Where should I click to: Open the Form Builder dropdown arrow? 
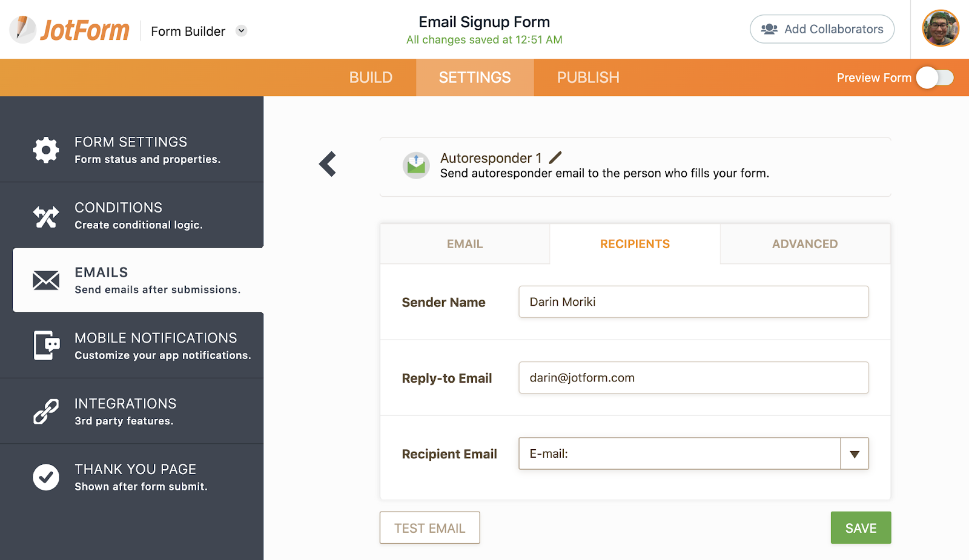pyautogui.click(x=242, y=31)
